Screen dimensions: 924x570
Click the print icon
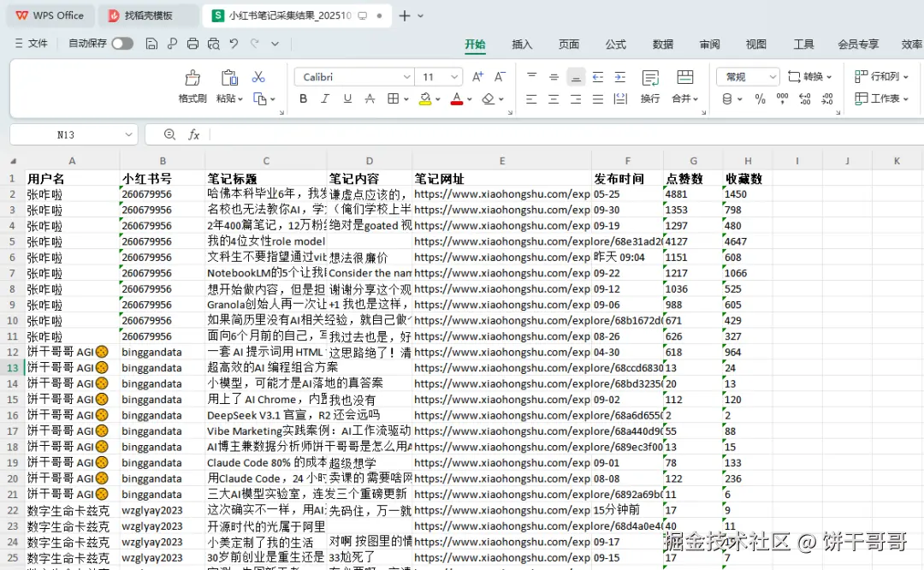pos(192,44)
